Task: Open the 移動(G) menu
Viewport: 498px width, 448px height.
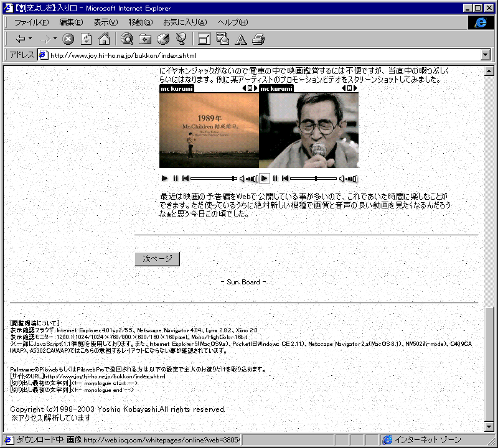Action: (x=141, y=22)
